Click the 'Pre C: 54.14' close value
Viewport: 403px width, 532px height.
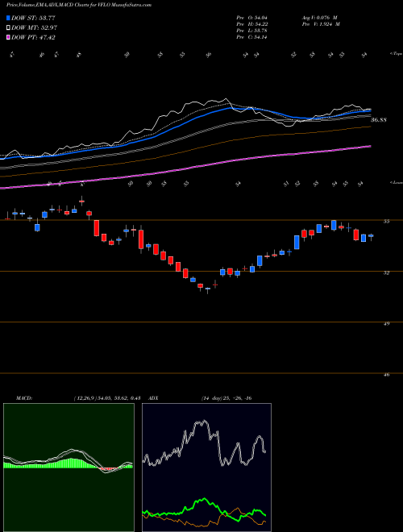pos(251,37)
